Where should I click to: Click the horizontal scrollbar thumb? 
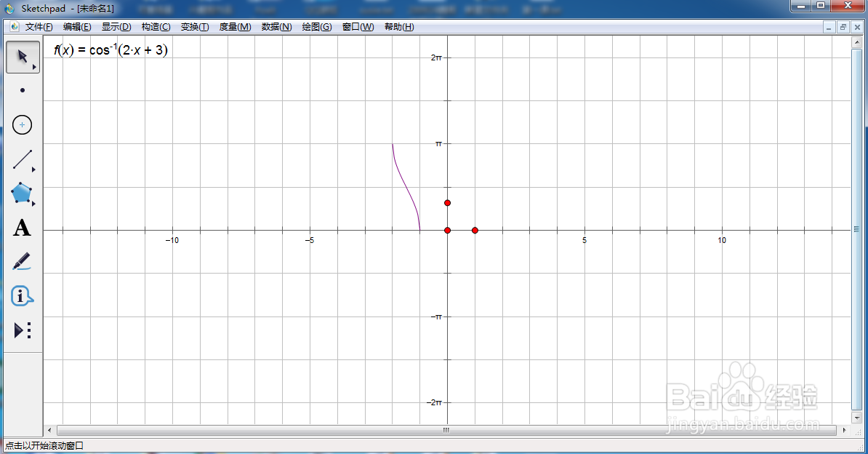[x=446, y=430]
